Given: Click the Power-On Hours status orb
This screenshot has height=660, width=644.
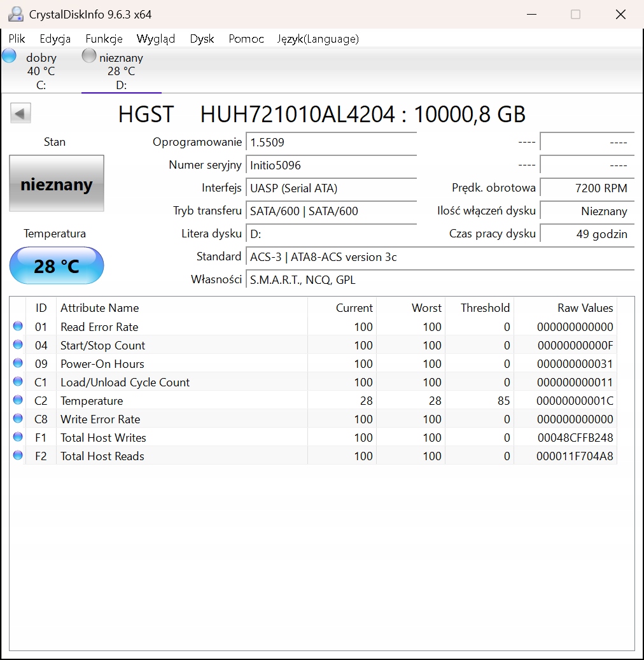Looking at the screenshot, I should coord(18,363).
